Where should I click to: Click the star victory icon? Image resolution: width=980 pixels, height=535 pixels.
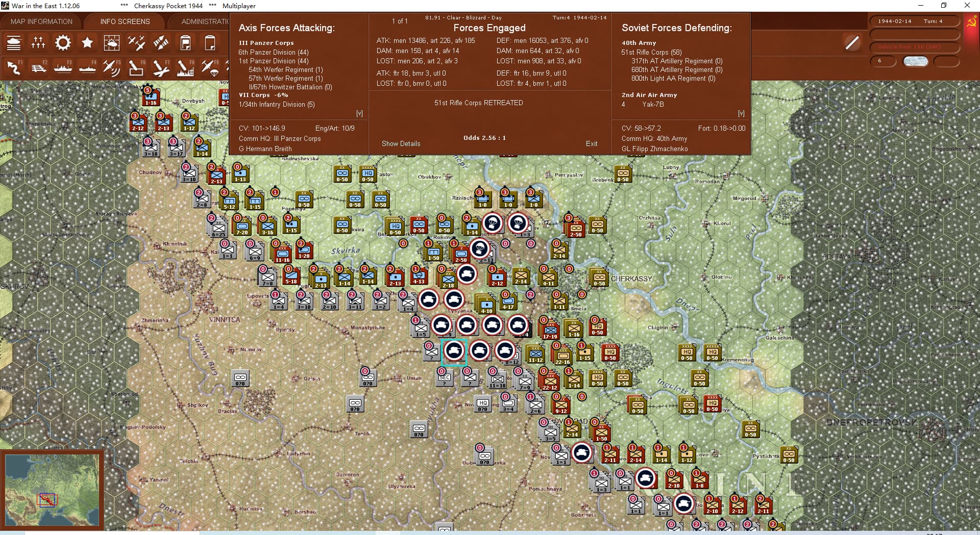[87, 43]
